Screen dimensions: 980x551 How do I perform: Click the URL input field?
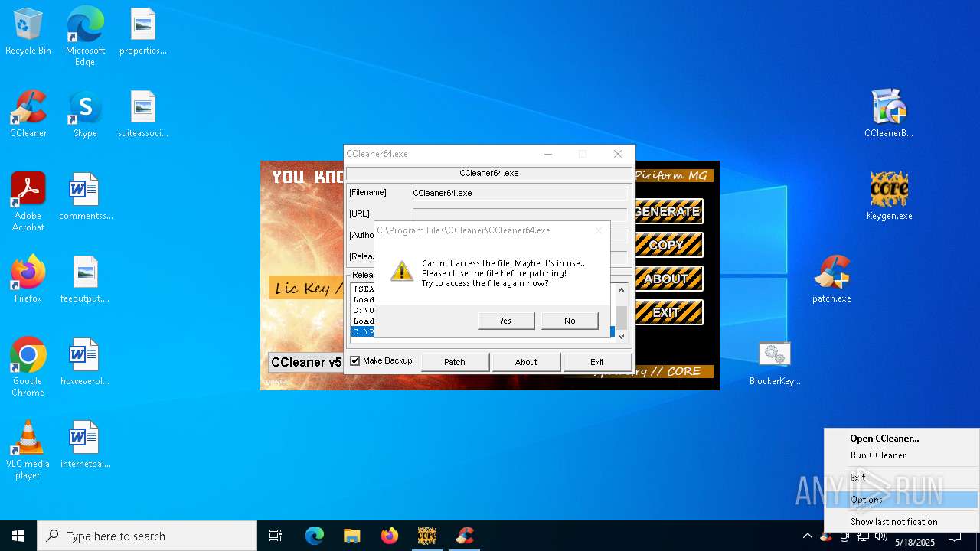pos(520,214)
